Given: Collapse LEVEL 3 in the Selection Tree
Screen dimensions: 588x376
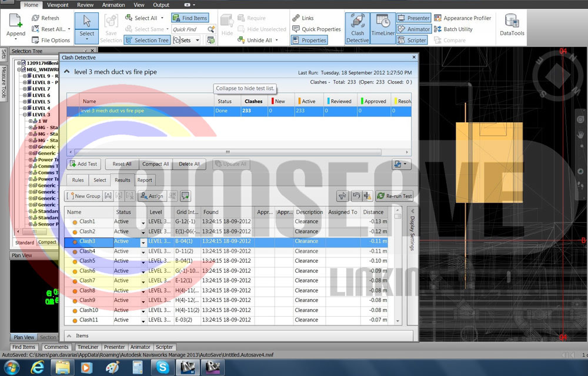Looking at the screenshot, I should [25, 115].
